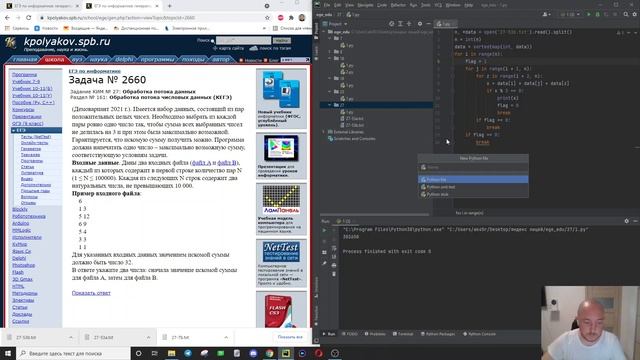Open 'Robotoтехника' sidebar link
The image size is (640, 360).
(x=29, y=216)
